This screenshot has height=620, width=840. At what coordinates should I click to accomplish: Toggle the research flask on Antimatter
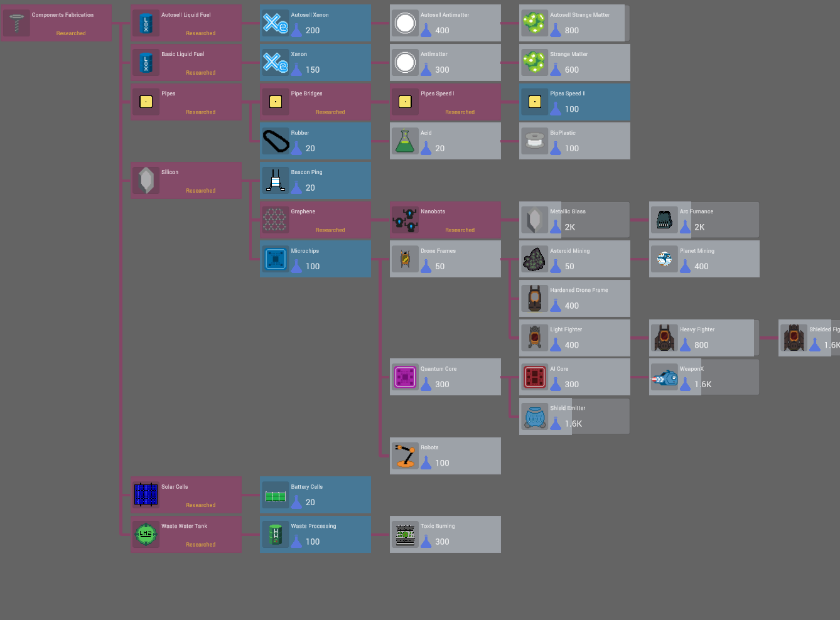426,70
